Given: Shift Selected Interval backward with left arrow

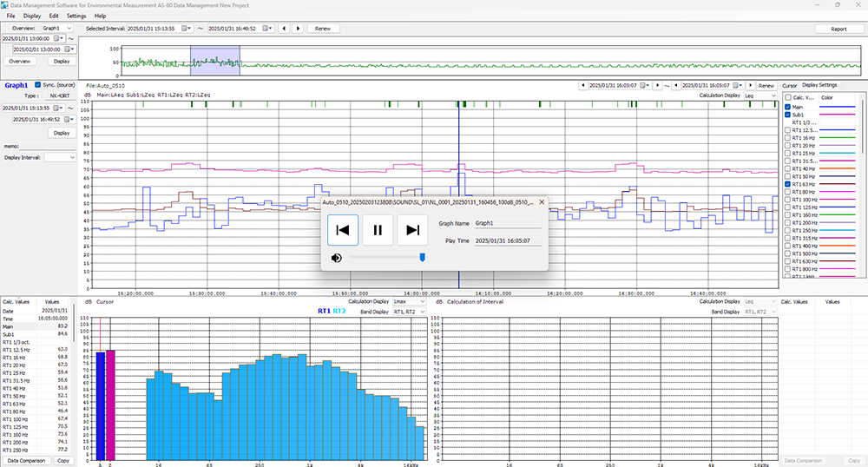Looking at the screenshot, I should [284, 29].
